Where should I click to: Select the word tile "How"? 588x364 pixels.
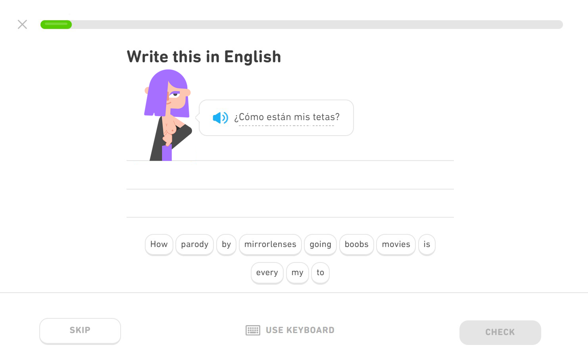click(159, 245)
